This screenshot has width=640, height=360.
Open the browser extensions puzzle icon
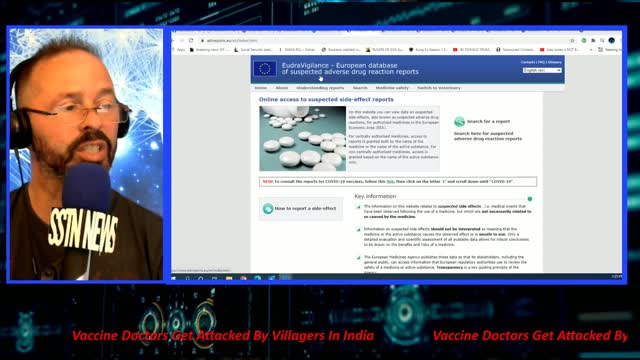pos(593,40)
